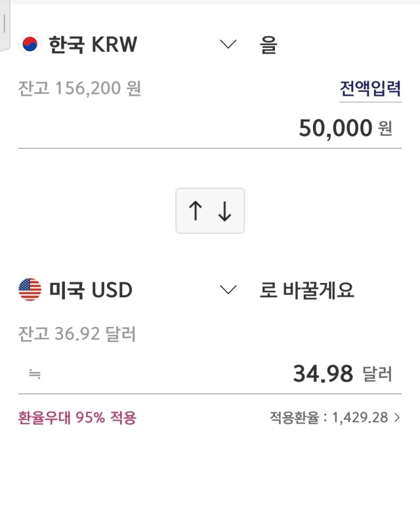
Task: Expand the 미국 USD currency dropdown chevron
Action: click(228, 290)
